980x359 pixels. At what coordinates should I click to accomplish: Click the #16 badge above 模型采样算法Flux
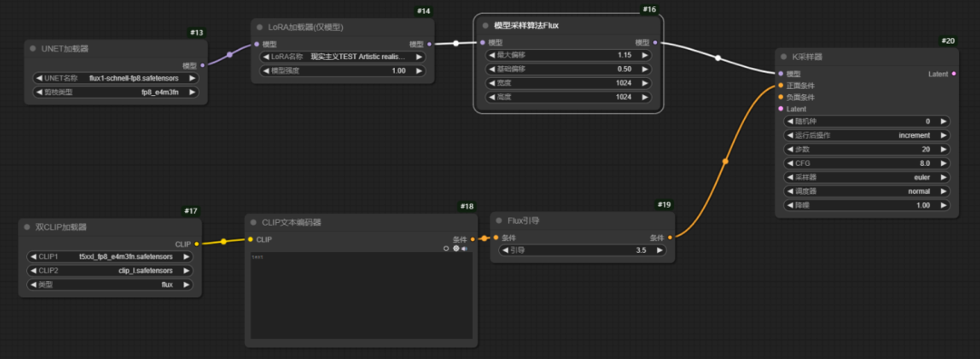[x=650, y=10]
